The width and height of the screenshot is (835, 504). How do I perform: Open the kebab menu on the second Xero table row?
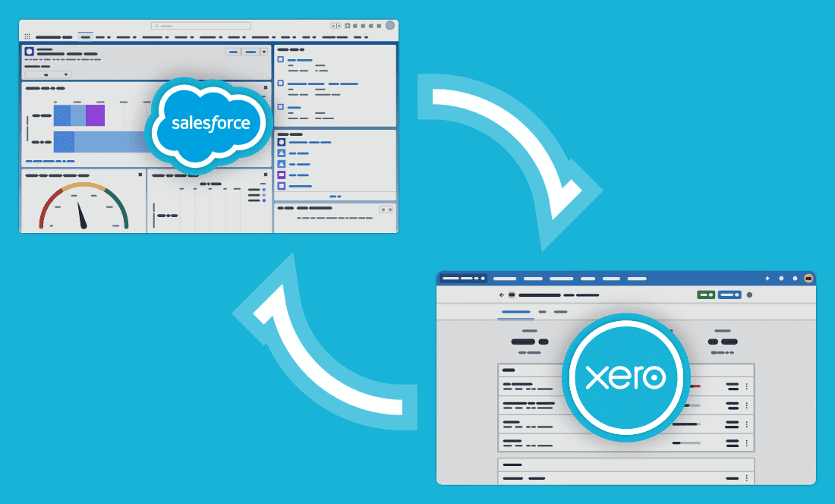click(747, 405)
